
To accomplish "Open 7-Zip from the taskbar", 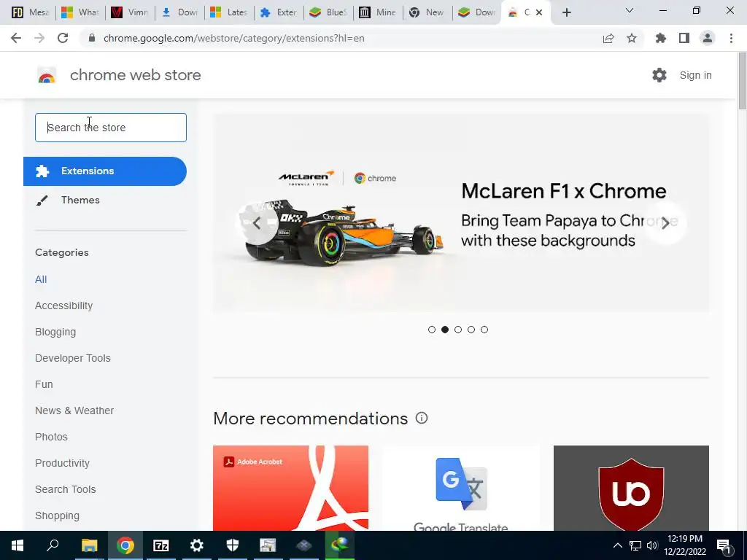I will click(x=161, y=545).
